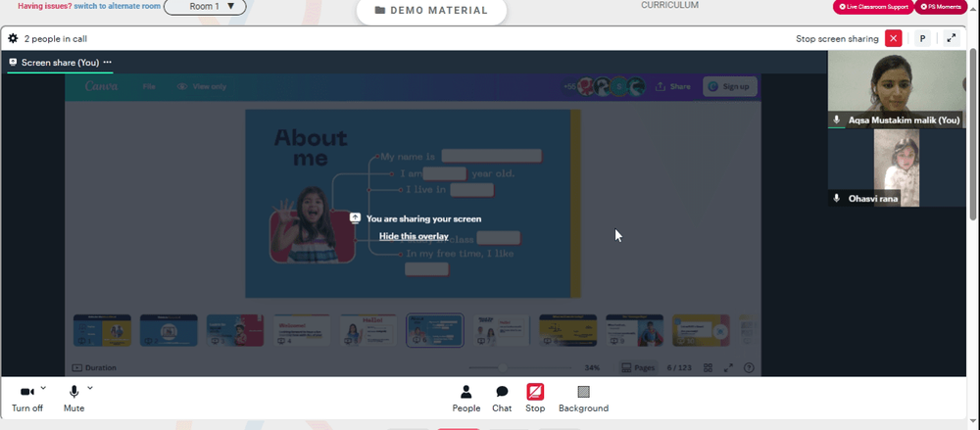Click the red stop screen sharing X

pos(893,39)
